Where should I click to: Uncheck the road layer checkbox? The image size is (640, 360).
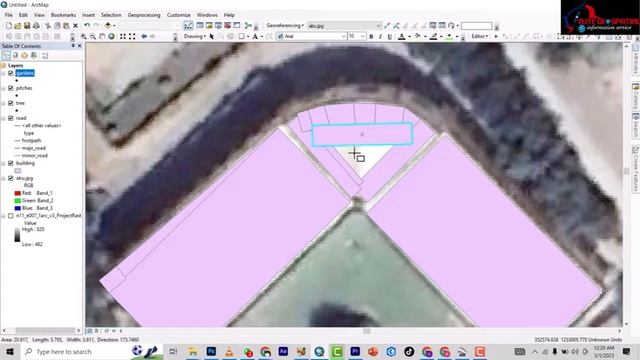pos(11,118)
